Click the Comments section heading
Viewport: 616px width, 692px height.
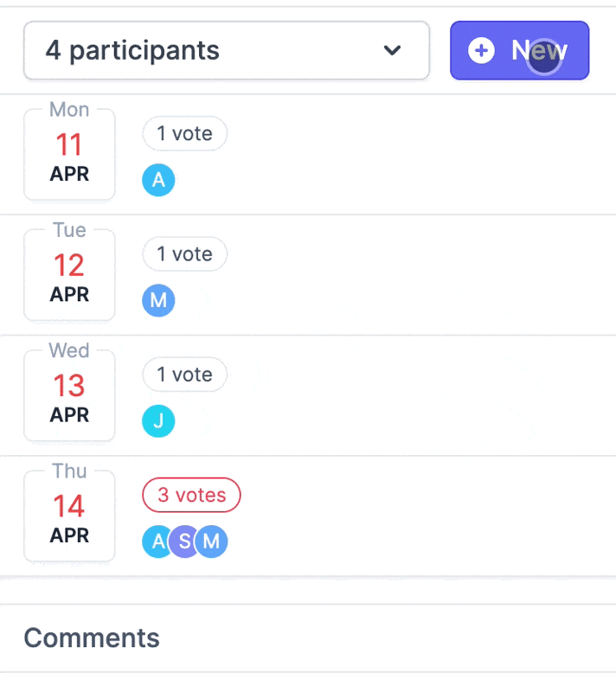92,638
